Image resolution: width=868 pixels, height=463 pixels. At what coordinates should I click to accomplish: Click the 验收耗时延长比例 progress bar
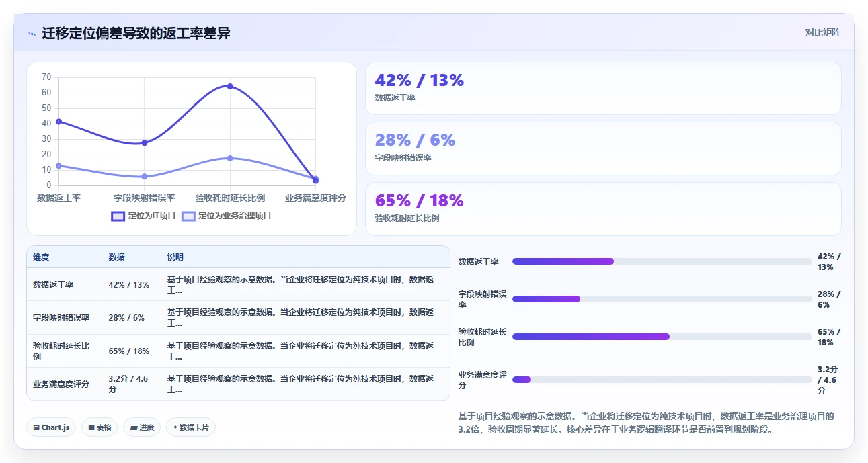pyautogui.click(x=662, y=337)
